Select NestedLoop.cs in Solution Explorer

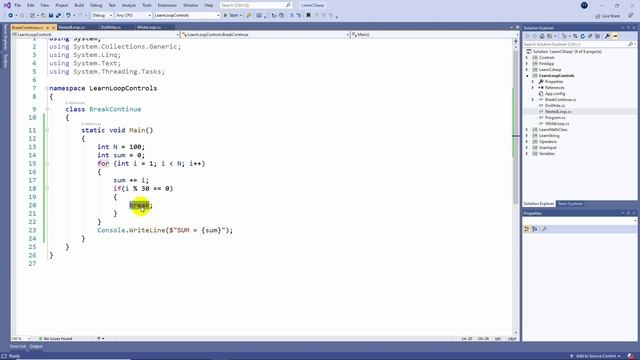tap(558, 111)
